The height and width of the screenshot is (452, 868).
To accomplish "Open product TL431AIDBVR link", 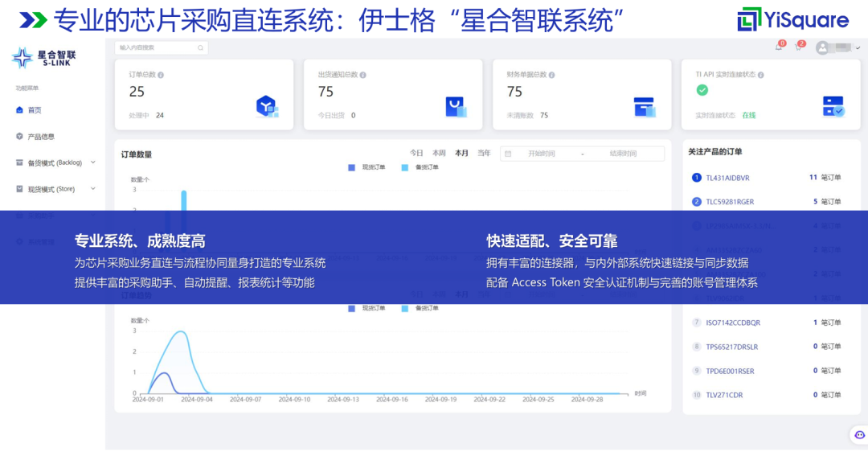I will [x=727, y=178].
